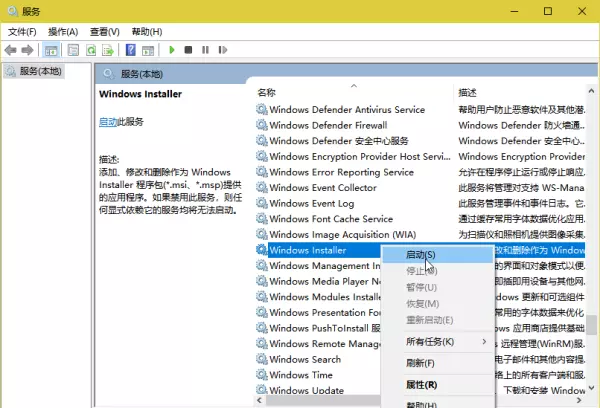
Task: Click the horizontal scrollbar left arrow
Action: click(259, 400)
